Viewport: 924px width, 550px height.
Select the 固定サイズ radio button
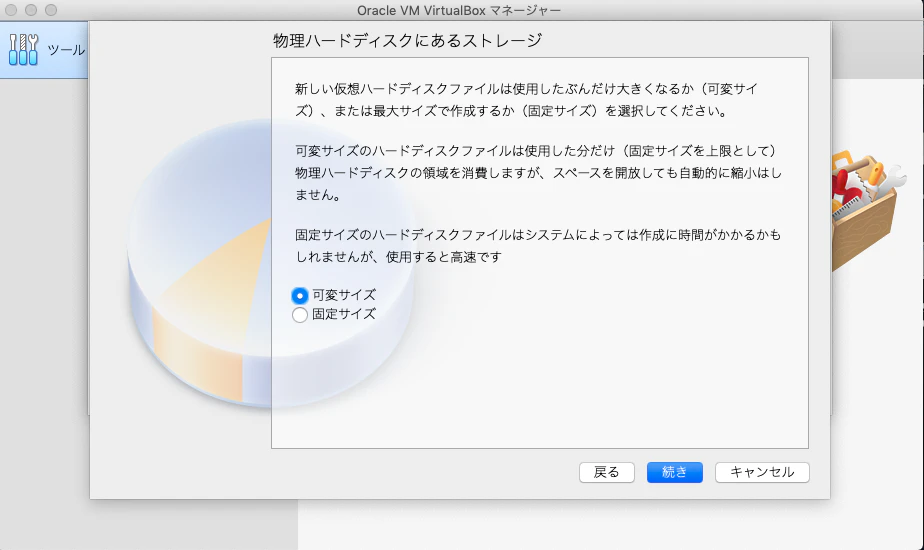[x=299, y=315]
